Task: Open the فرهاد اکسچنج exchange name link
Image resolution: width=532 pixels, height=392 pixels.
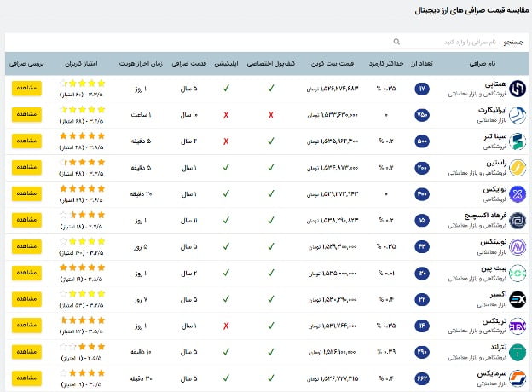Action: (x=485, y=216)
